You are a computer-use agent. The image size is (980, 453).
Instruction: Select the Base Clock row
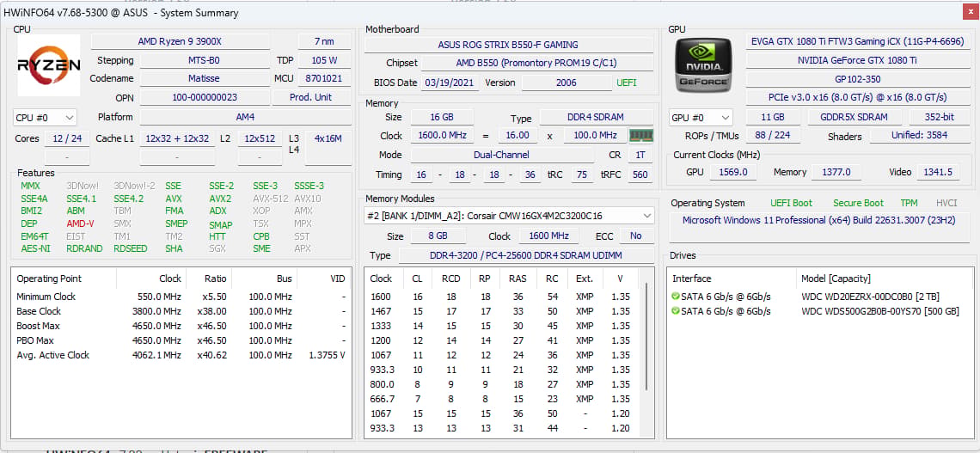(181, 311)
